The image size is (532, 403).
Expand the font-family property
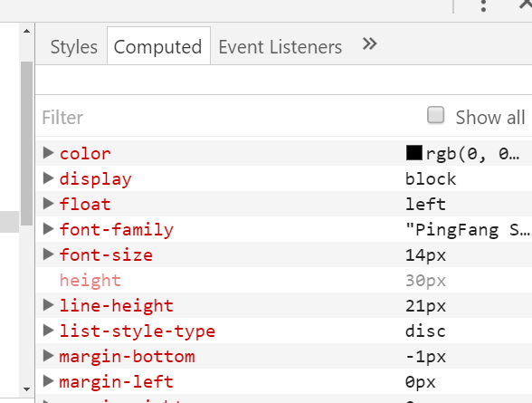coord(49,229)
